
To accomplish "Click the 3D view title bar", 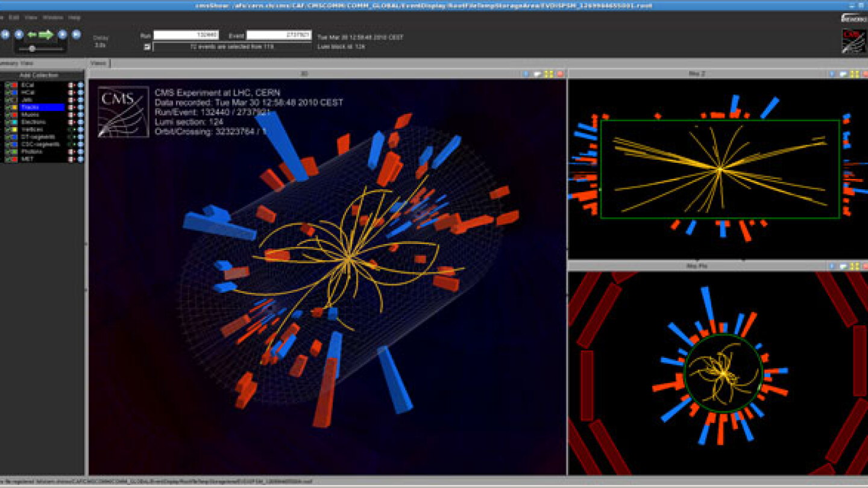I will [304, 74].
